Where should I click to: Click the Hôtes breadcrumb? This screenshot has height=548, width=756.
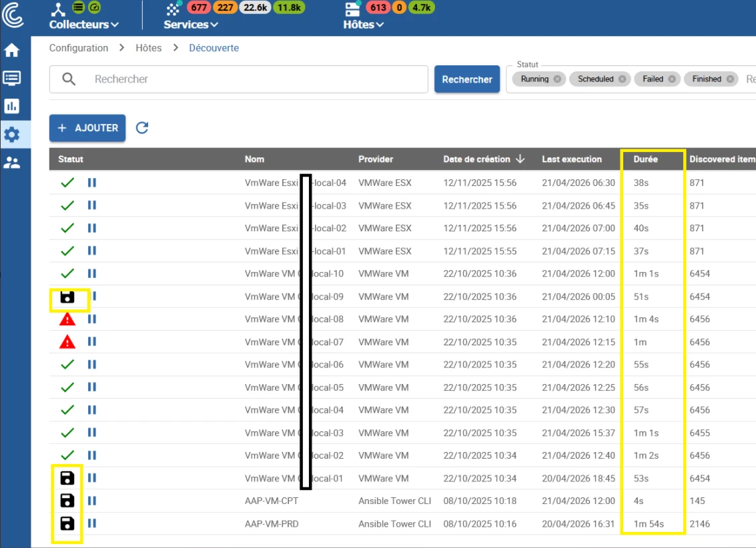click(x=149, y=48)
